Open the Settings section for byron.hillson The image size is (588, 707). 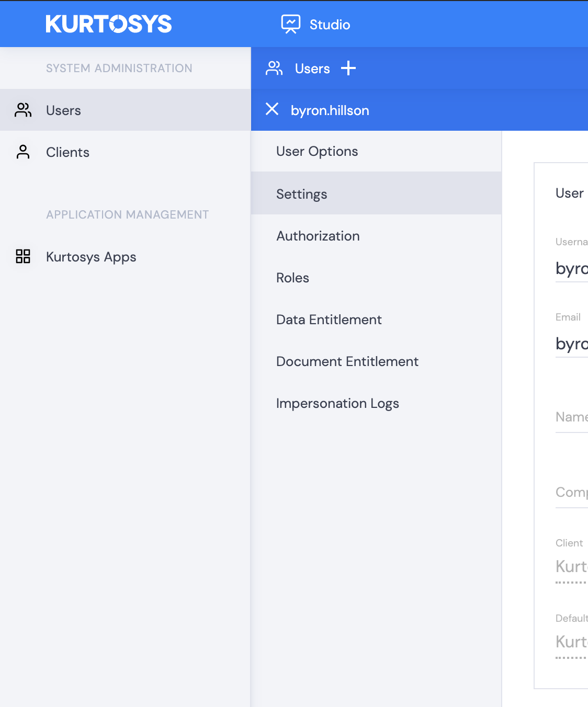[301, 193]
